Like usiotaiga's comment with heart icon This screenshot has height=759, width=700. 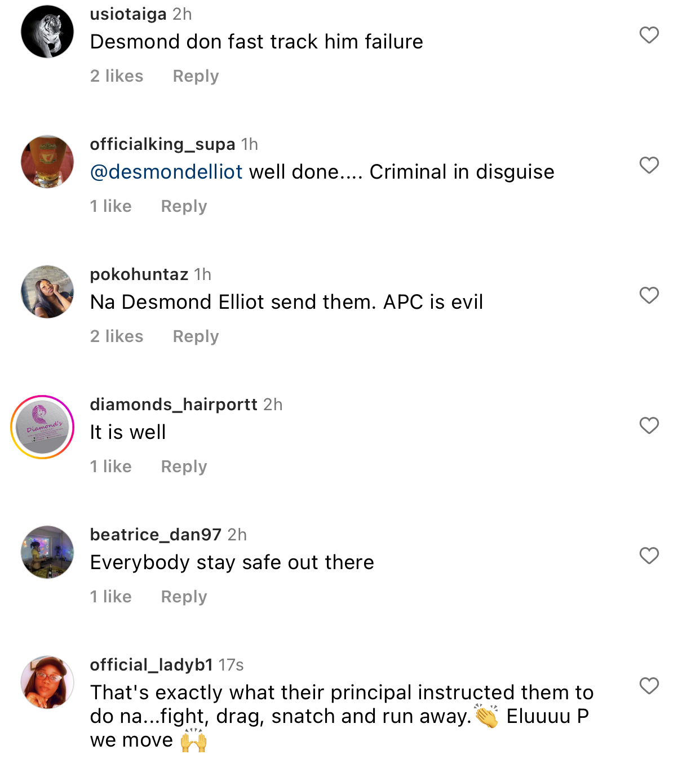coord(649,35)
